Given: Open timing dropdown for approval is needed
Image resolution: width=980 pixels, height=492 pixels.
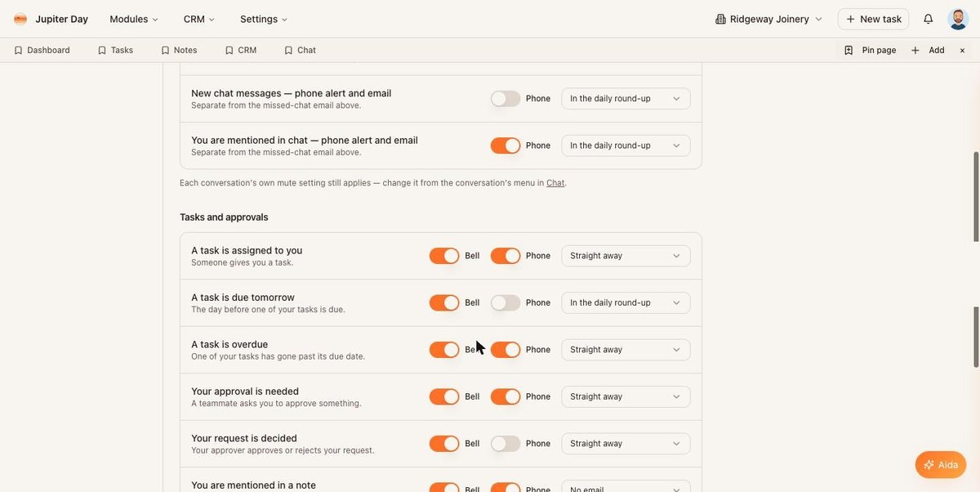Looking at the screenshot, I should click(626, 396).
